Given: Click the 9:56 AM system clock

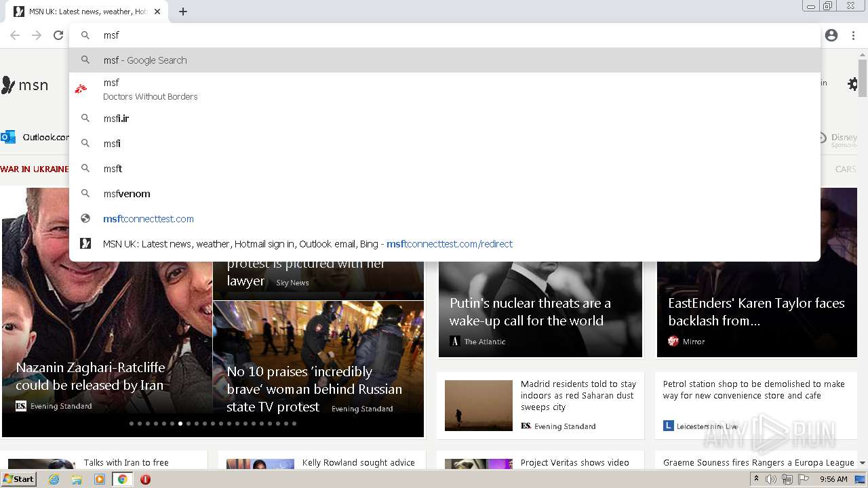Looking at the screenshot, I should tap(833, 479).
